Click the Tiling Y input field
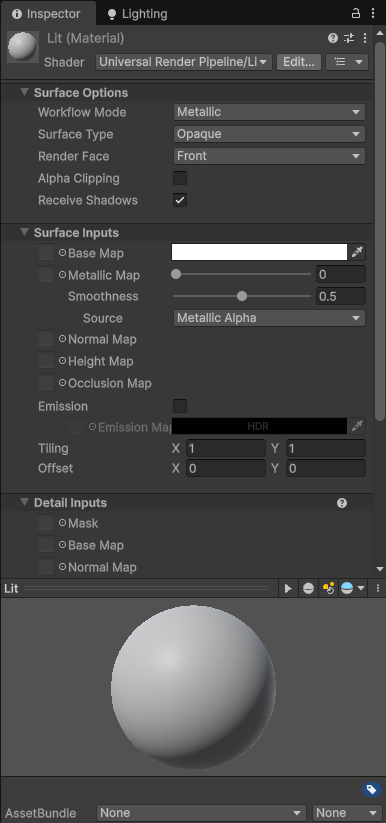The height and width of the screenshot is (823, 386). tap(326, 448)
